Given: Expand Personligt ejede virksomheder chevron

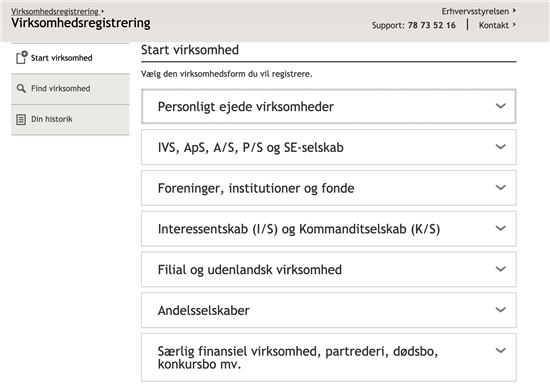Looking at the screenshot, I should click(x=501, y=106).
